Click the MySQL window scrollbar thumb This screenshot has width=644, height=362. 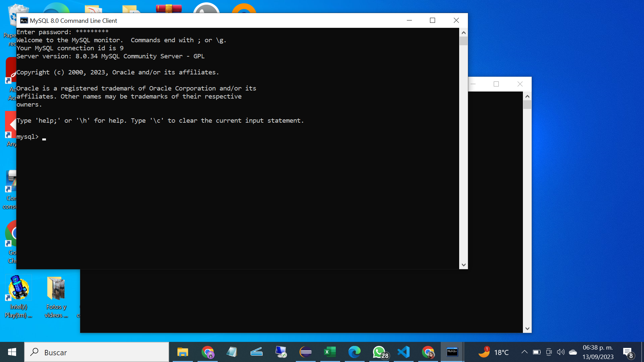[x=464, y=41]
